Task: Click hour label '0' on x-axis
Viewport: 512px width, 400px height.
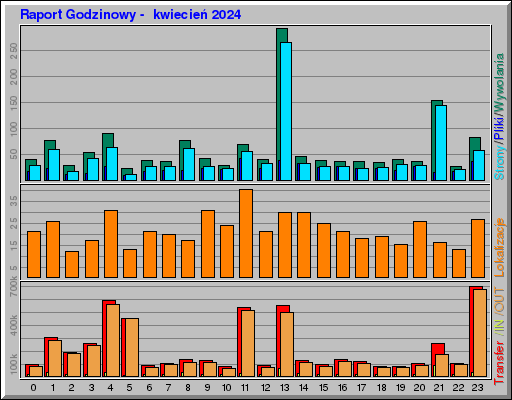Action: click(33, 388)
